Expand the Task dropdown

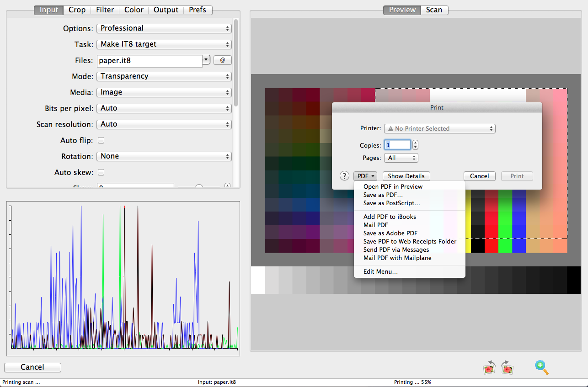coord(164,44)
